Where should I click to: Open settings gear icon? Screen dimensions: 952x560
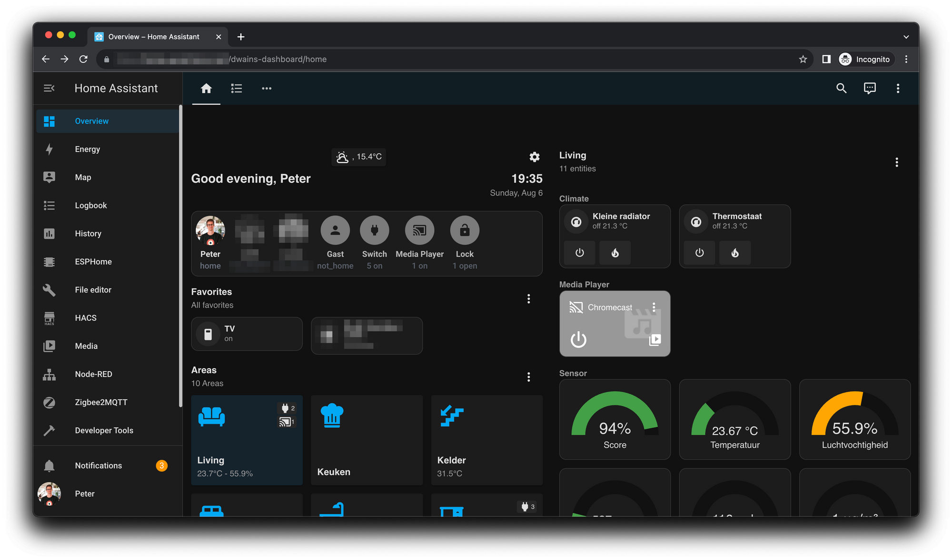tap(534, 157)
